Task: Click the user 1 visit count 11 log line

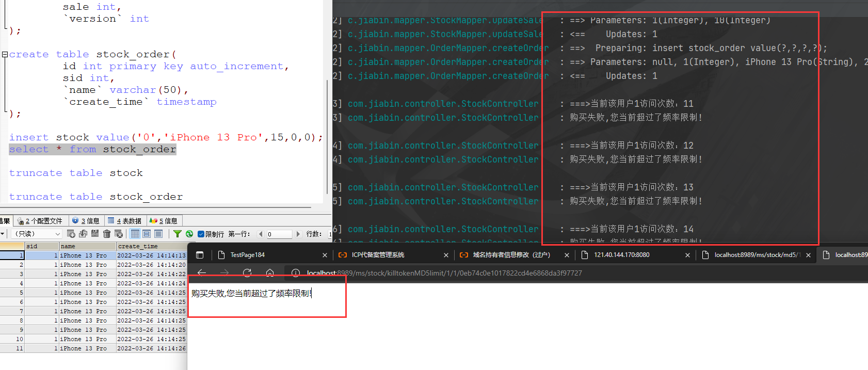Action: [x=631, y=104]
